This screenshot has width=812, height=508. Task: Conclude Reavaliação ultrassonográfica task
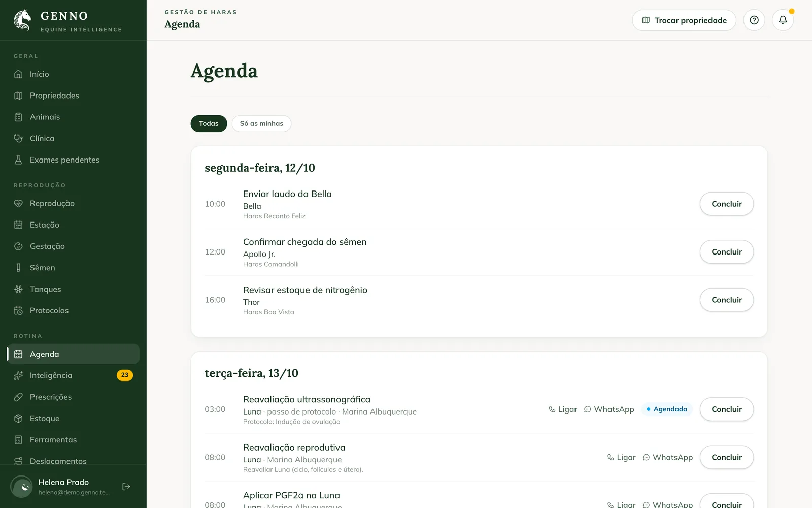click(726, 409)
